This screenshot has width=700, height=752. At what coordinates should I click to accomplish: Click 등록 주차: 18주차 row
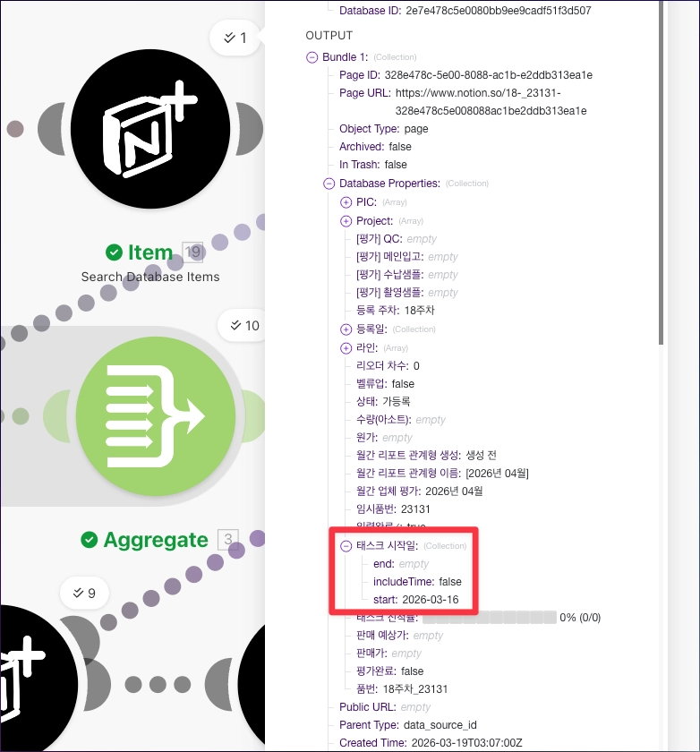pyautogui.click(x=395, y=311)
